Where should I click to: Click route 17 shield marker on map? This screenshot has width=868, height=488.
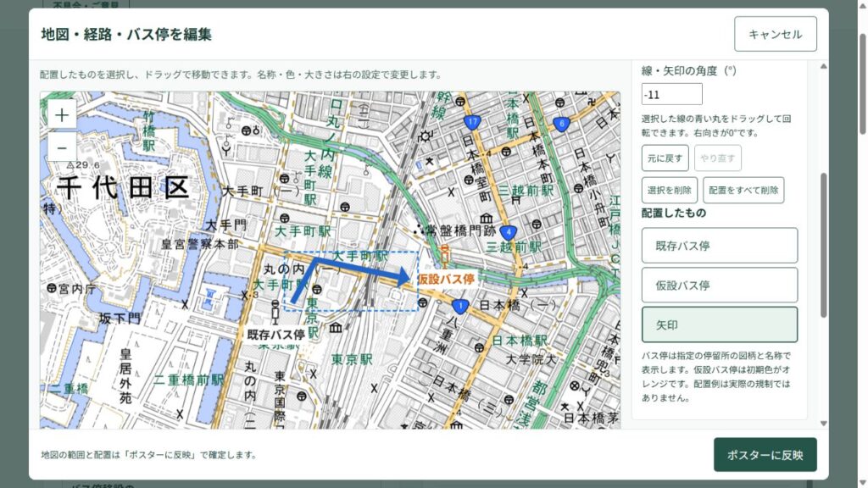tap(471, 122)
